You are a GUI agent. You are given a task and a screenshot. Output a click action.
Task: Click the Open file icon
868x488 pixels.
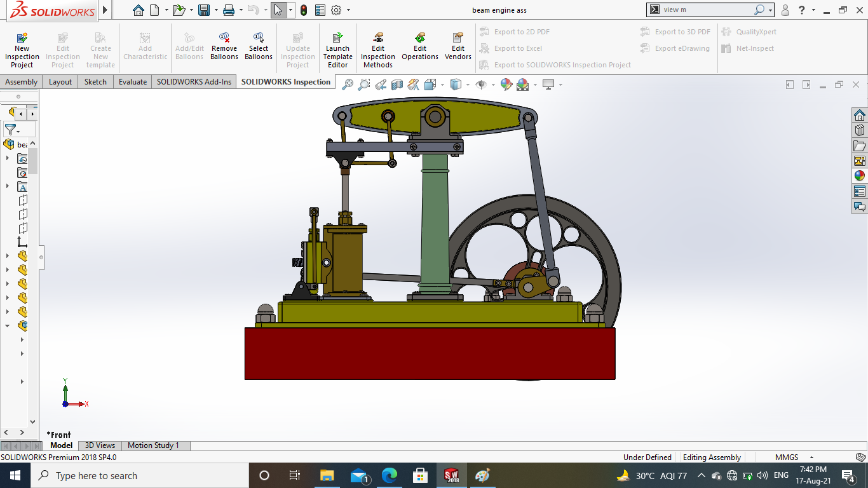pos(179,10)
